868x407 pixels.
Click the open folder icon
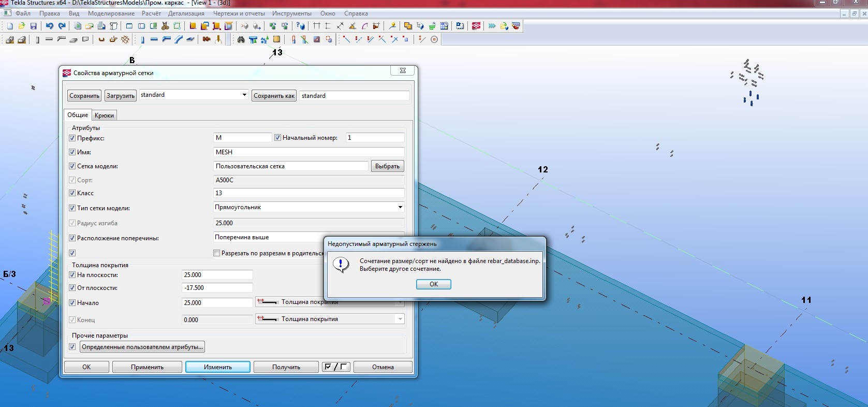coord(22,26)
